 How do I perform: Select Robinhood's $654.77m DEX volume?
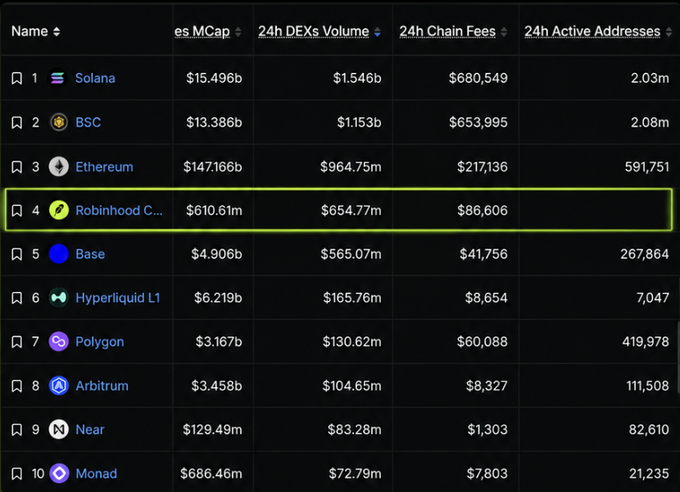click(351, 211)
